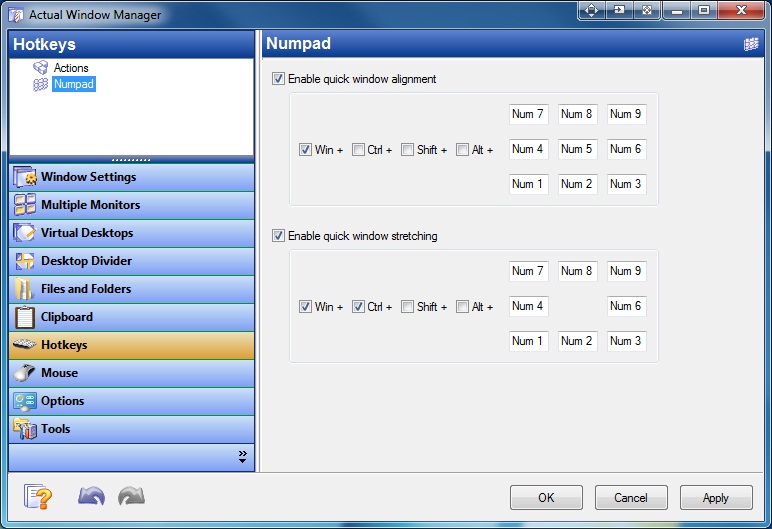Click the Virtual Desktops icon
The image size is (772, 529).
[24, 232]
